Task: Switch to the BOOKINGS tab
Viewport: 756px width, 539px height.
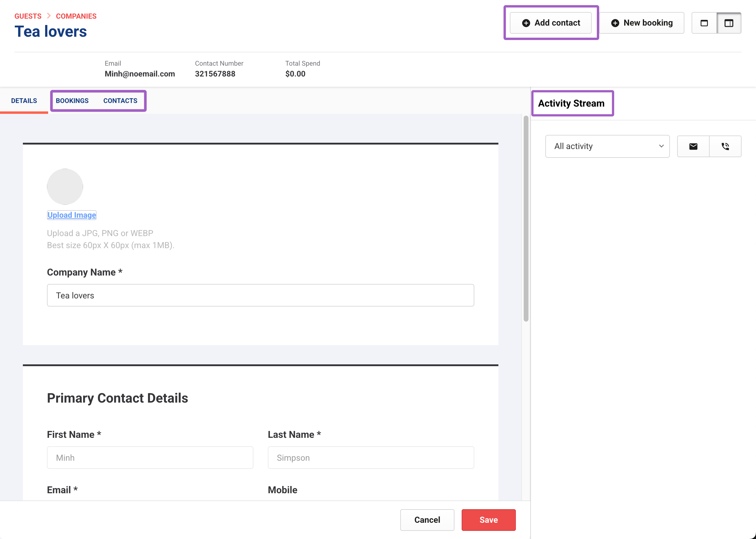Action: pos(72,101)
